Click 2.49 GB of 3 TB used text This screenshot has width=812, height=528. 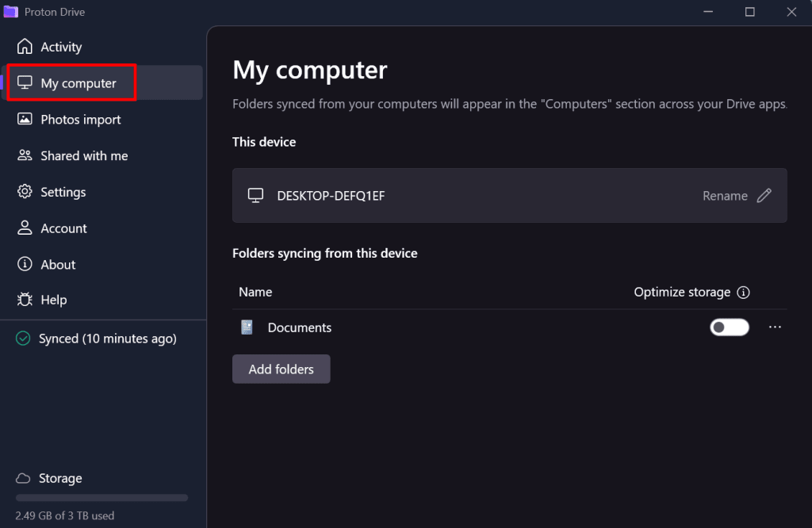click(65, 515)
